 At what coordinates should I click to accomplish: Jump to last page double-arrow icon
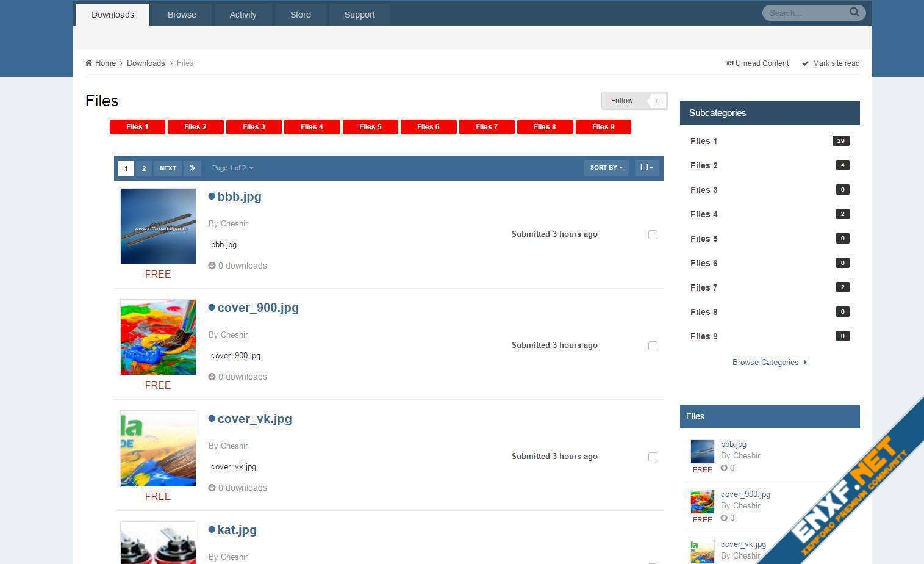coord(192,168)
